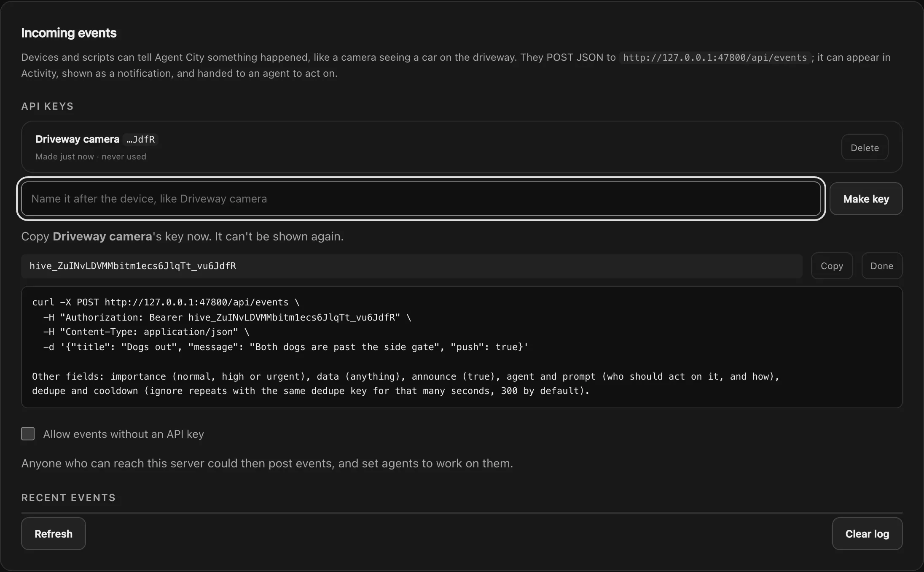Click the Content-Type application/json line
Viewport: 924px width, 572px height.
tap(146, 332)
